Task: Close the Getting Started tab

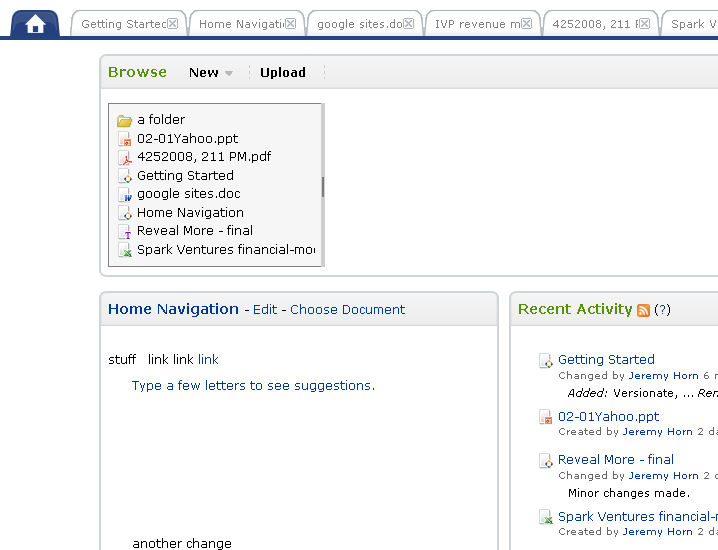Action: 172,24
